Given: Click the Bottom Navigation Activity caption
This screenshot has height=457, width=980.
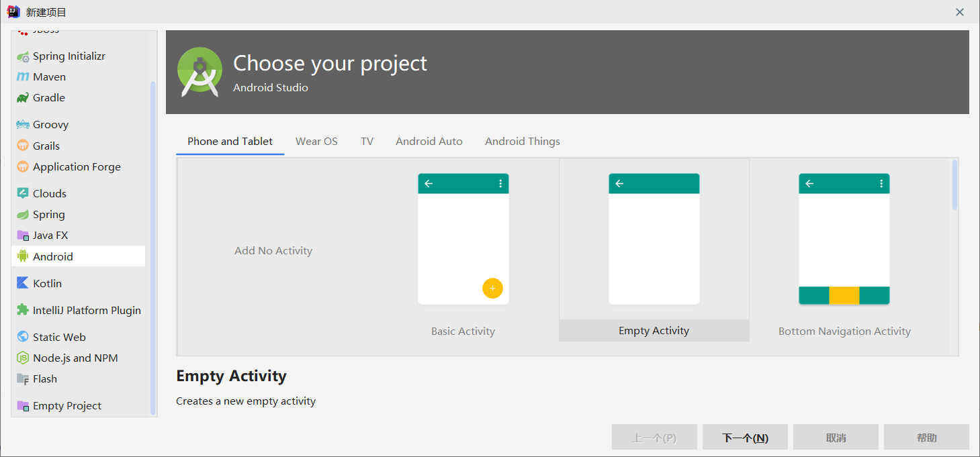Looking at the screenshot, I should coord(844,332).
